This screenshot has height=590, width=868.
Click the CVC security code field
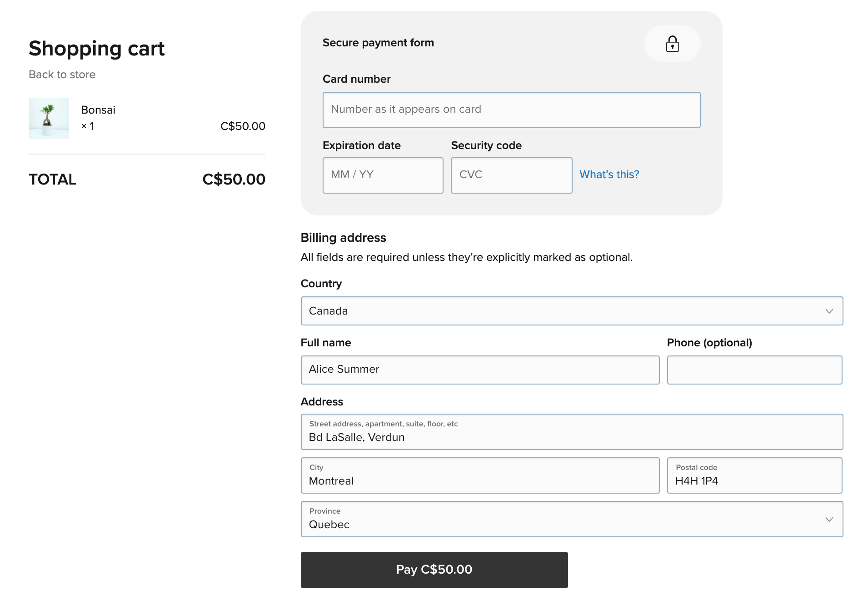tap(511, 175)
